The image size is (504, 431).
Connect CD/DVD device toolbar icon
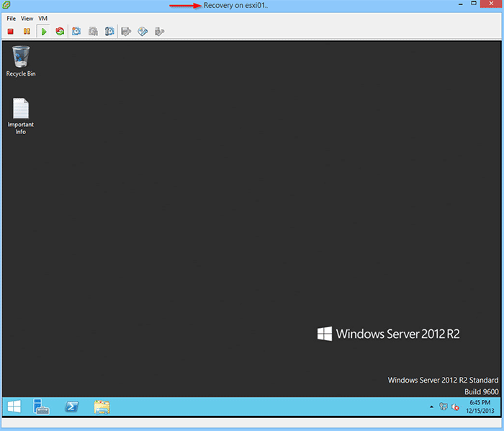[x=143, y=31]
